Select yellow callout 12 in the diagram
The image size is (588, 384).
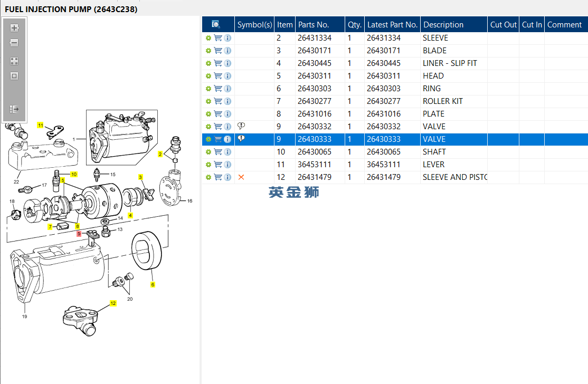(113, 303)
